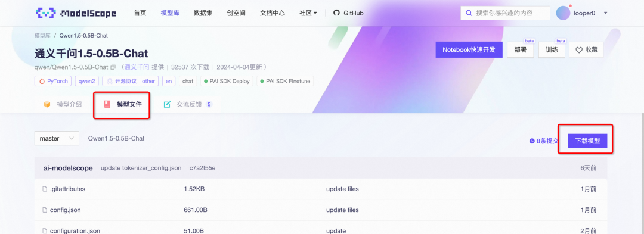Image resolution: width=644 pixels, height=234 pixels.
Task: Click the PAI SDK Deploy tag
Action: click(x=227, y=81)
